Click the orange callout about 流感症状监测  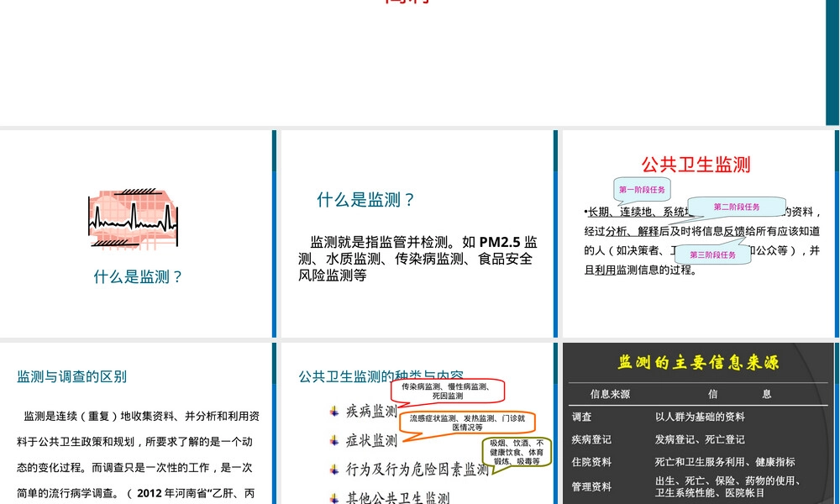[x=467, y=423]
